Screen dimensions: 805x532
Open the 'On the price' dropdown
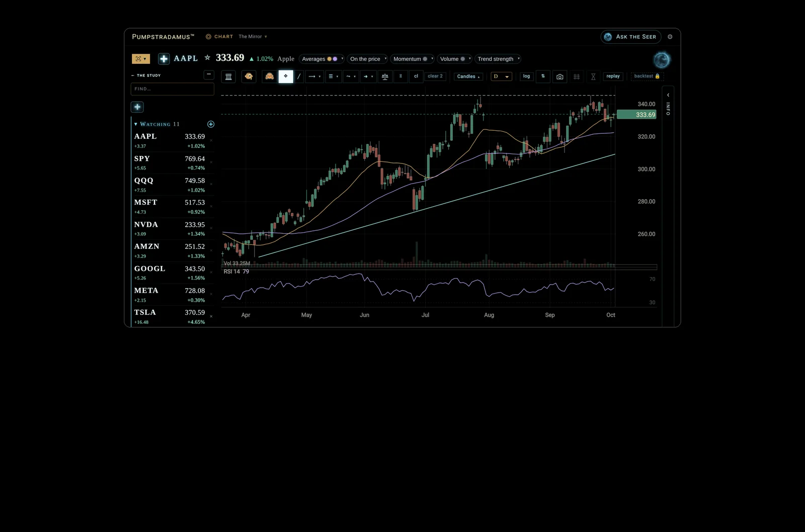pyautogui.click(x=368, y=59)
